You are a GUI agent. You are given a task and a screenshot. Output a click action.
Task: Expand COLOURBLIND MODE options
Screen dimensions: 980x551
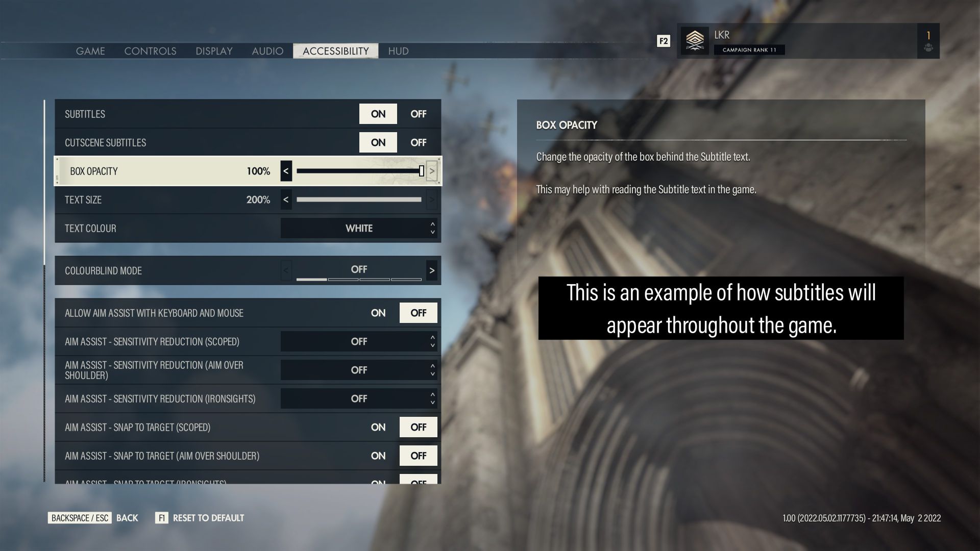point(431,270)
